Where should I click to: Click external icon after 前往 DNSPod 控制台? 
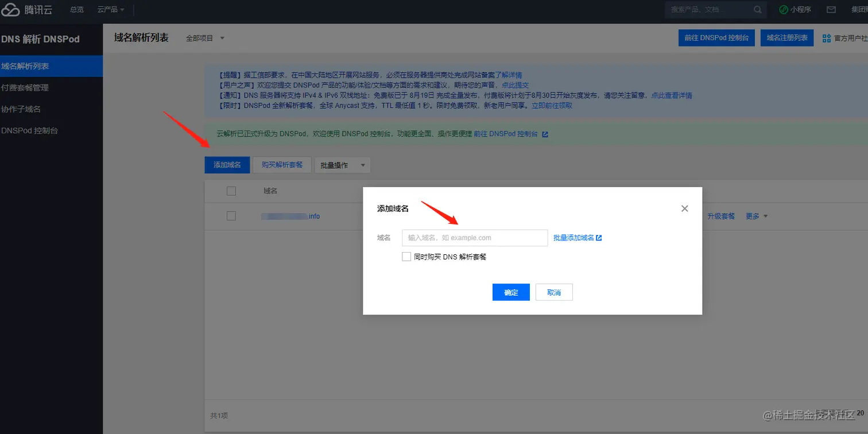(x=545, y=134)
